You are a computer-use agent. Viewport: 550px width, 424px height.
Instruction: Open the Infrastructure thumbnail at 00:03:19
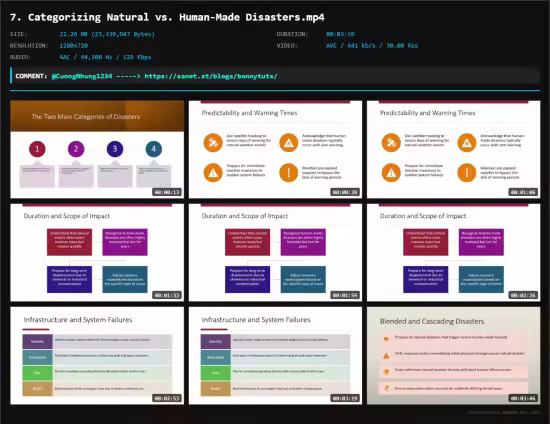pyautogui.click(x=275, y=356)
